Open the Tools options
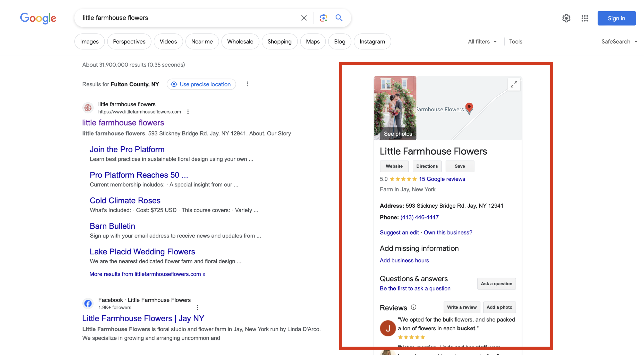The image size is (644, 355). (515, 42)
